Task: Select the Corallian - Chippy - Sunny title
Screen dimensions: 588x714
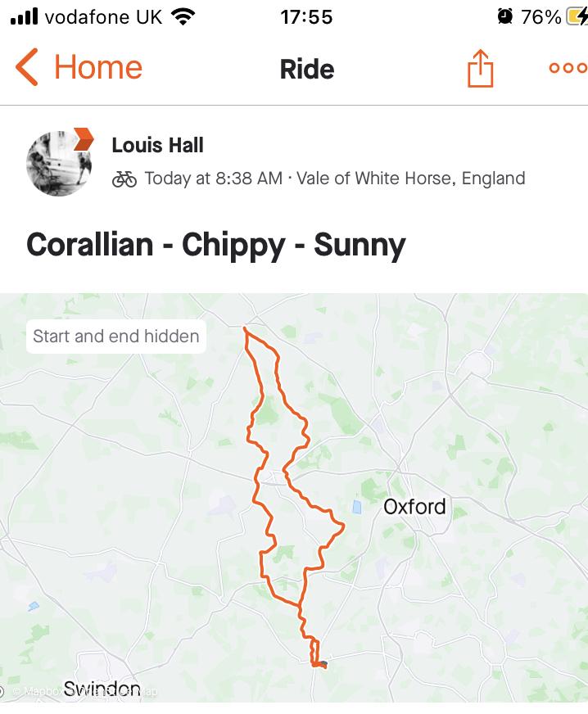Action: 216,245
